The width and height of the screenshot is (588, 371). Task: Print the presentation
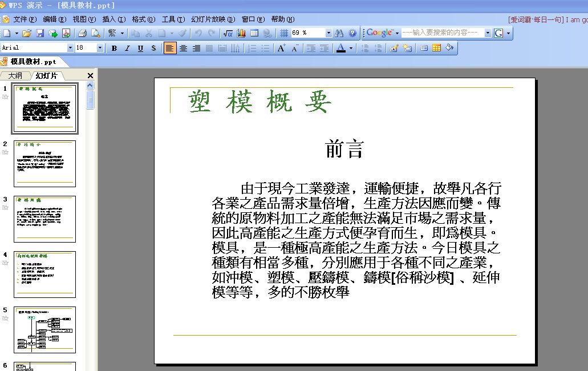[83, 33]
